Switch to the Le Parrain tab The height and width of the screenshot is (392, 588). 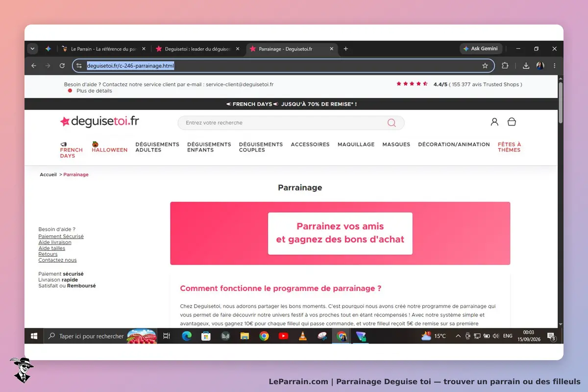[103, 49]
